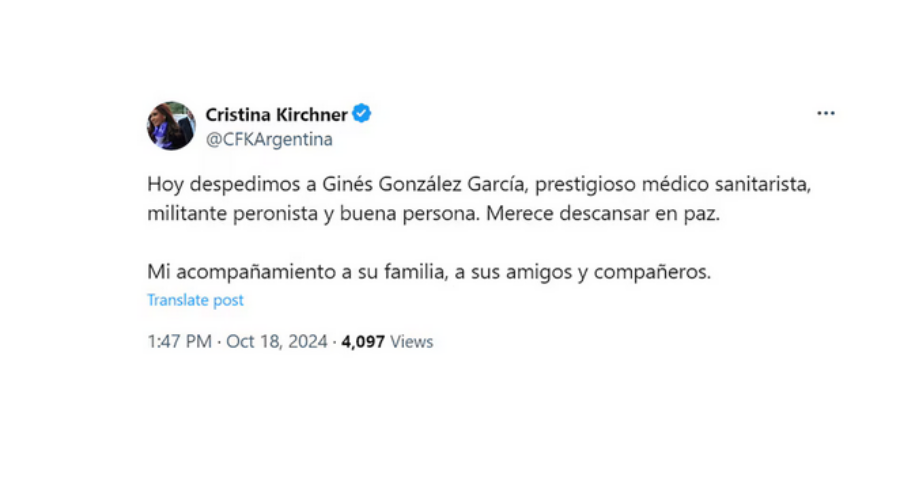Image resolution: width=900 pixels, height=485 pixels.
Task: Open the @CFKArgentina handle link
Action: click(x=269, y=140)
